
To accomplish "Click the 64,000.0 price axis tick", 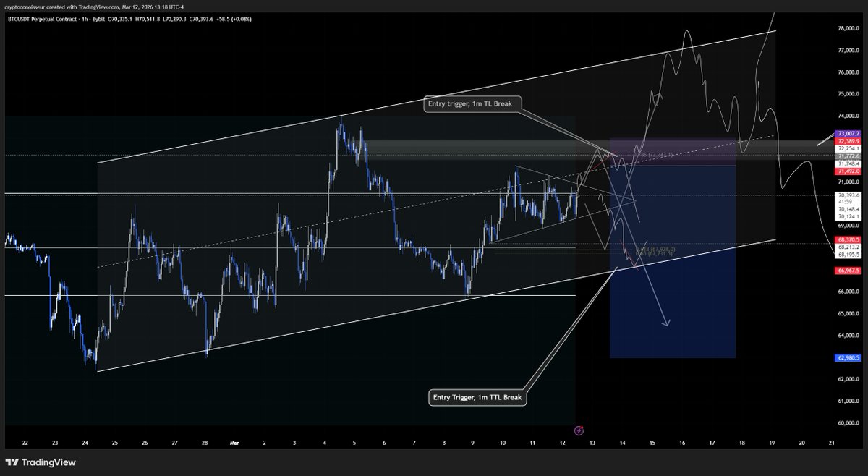I will point(848,336).
